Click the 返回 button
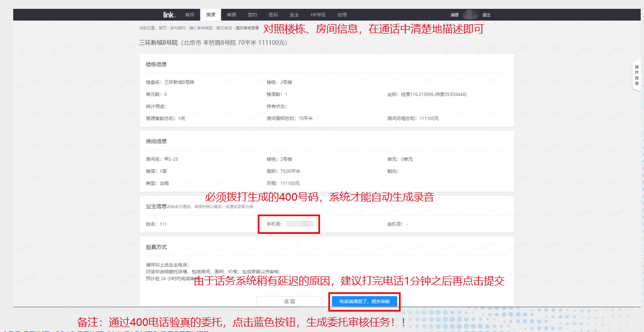Viewport: 644px width, 332px height. click(x=289, y=302)
